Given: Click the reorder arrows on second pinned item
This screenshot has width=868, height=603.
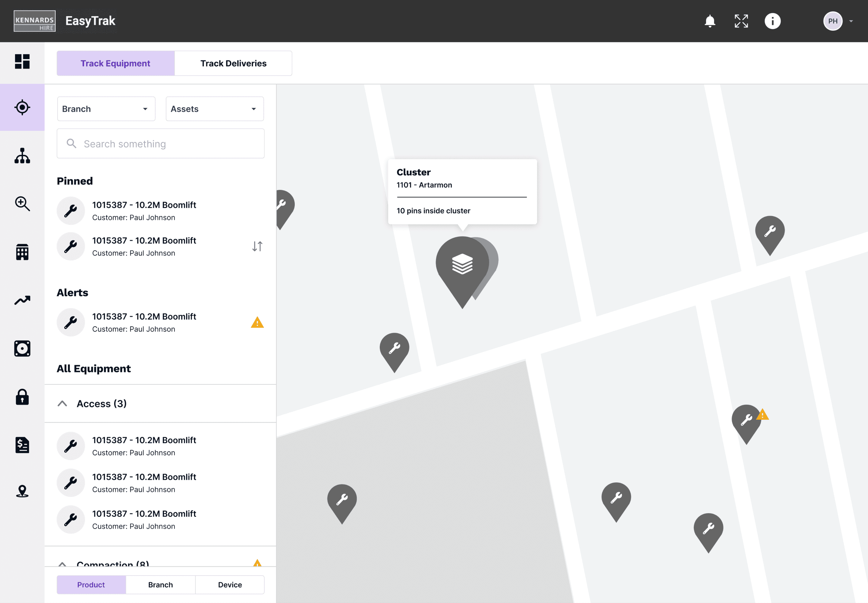Looking at the screenshot, I should click(257, 246).
